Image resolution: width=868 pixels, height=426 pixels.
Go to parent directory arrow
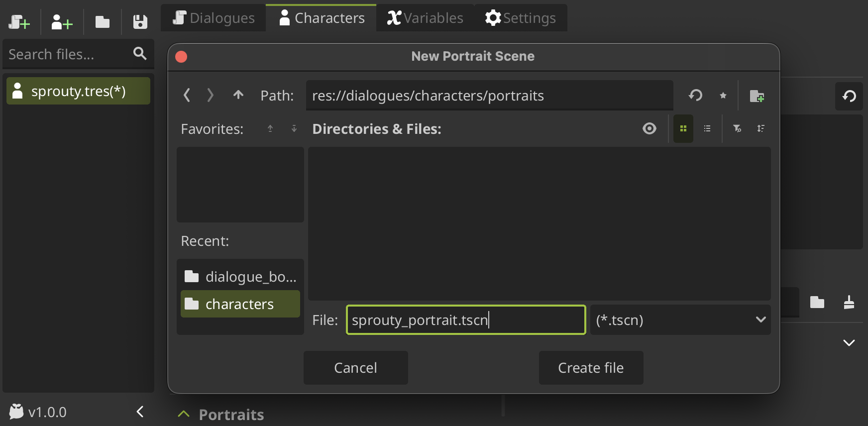click(x=238, y=95)
